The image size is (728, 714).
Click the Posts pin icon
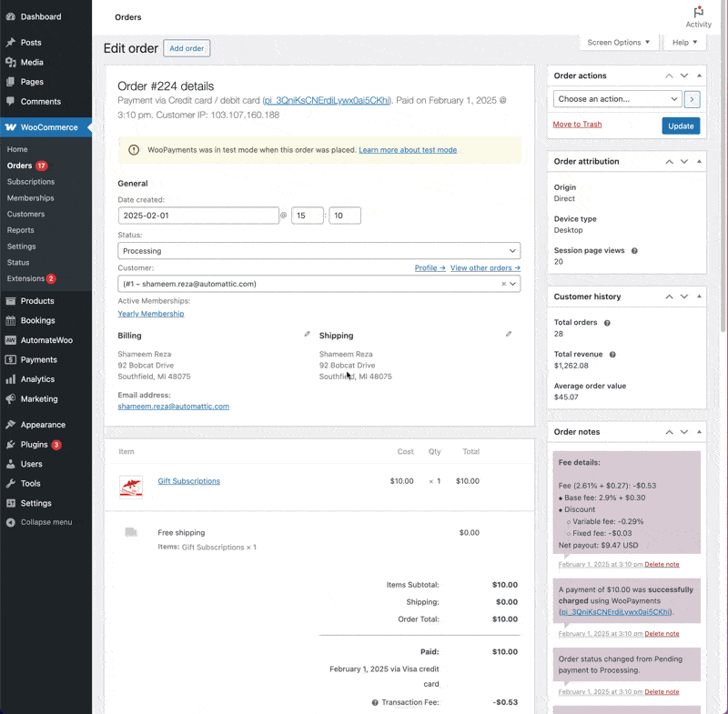pyautogui.click(x=11, y=42)
